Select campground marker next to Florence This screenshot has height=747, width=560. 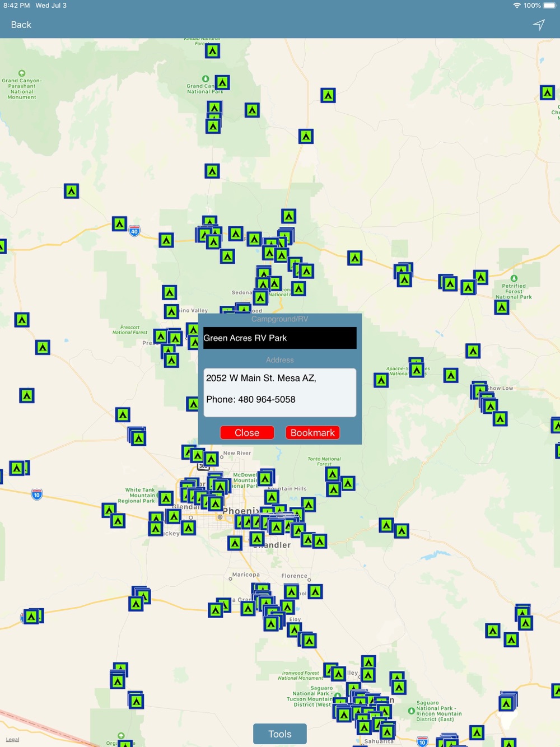click(x=315, y=591)
